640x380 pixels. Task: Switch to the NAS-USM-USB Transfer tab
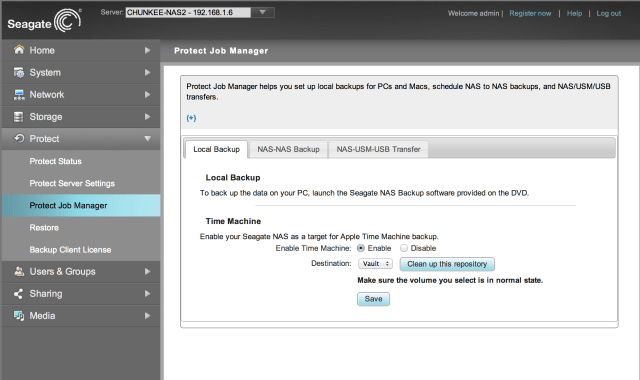pos(378,149)
